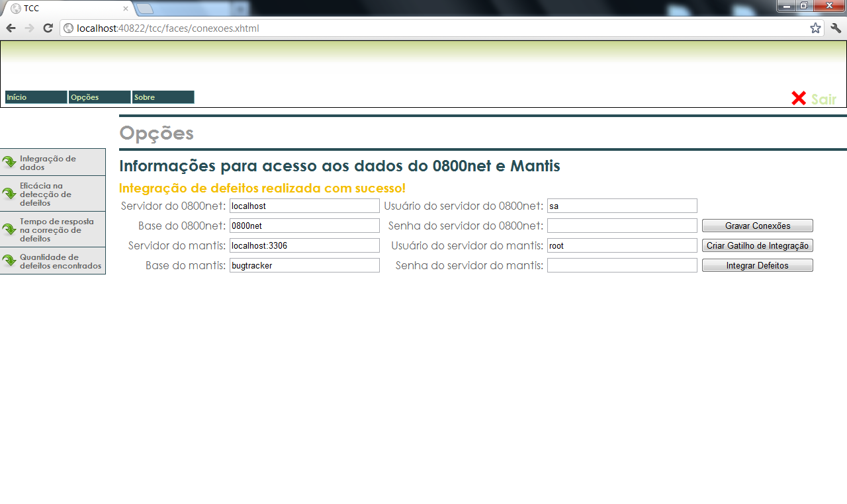Image resolution: width=847 pixels, height=504 pixels.
Task: Click the Base do mantis field
Action: coord(304,265)
